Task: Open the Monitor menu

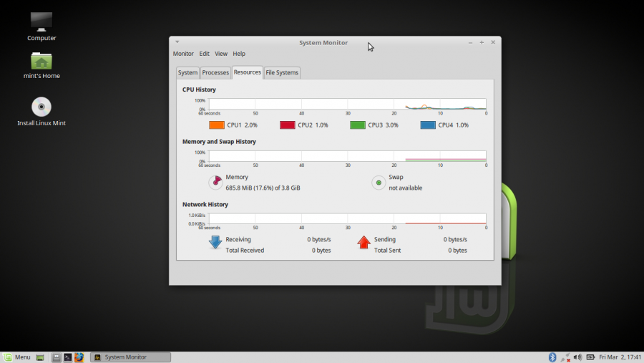Action: point(183,54)
